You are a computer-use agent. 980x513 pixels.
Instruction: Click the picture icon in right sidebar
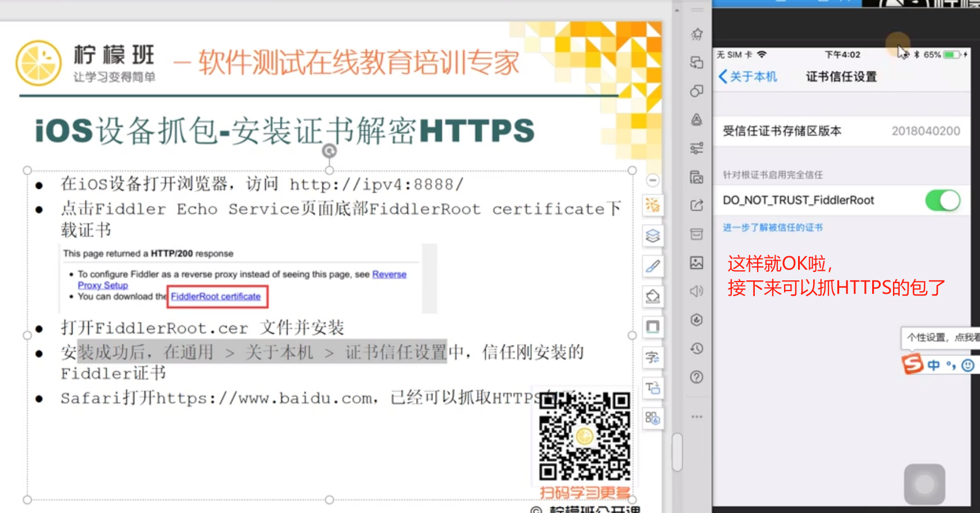(697, 262)
